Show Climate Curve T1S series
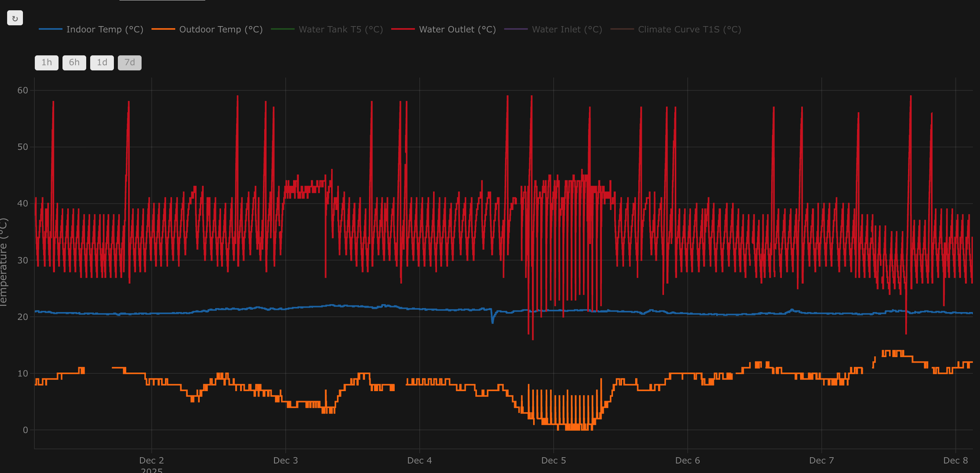This screenshot has width=980, height=473. [x=689, y=29]
